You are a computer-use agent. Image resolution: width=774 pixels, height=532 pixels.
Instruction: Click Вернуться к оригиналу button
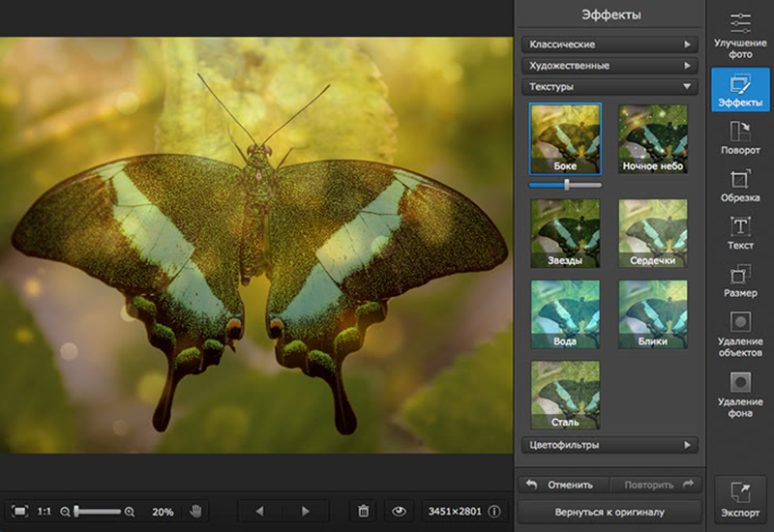pos(610,511)
